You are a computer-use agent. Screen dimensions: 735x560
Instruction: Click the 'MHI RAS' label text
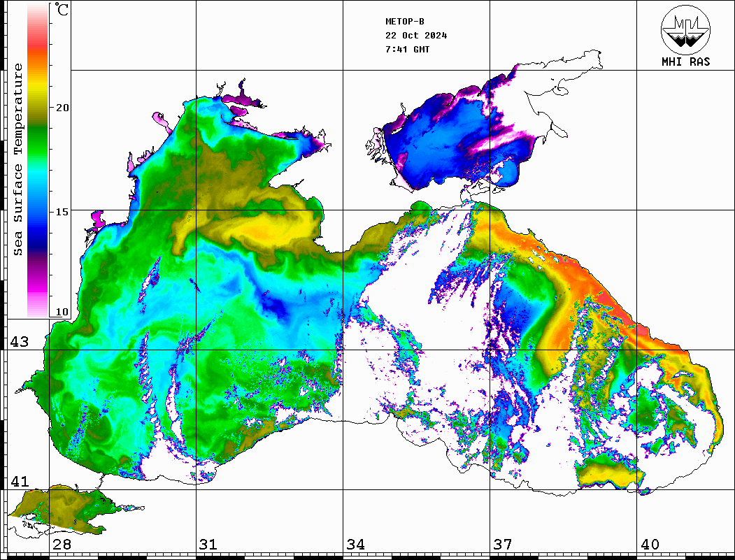686,62
